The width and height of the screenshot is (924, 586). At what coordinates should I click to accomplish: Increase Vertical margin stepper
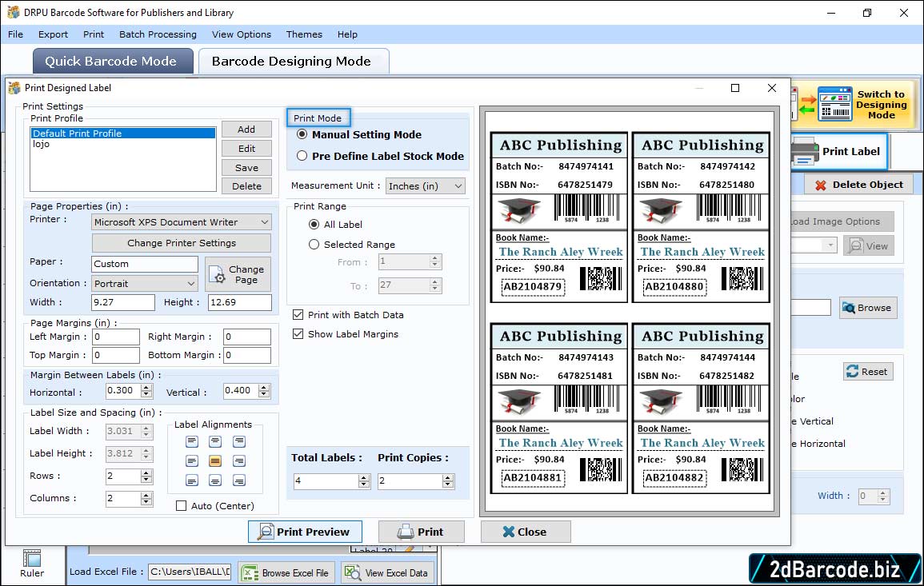pyautogui.click(x=264, y=387)
